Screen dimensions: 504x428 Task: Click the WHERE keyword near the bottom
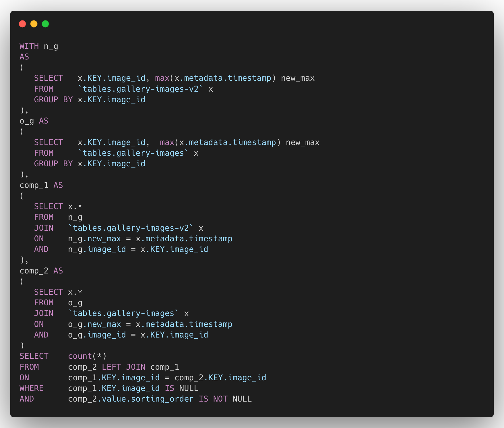[x=32, y=388]
